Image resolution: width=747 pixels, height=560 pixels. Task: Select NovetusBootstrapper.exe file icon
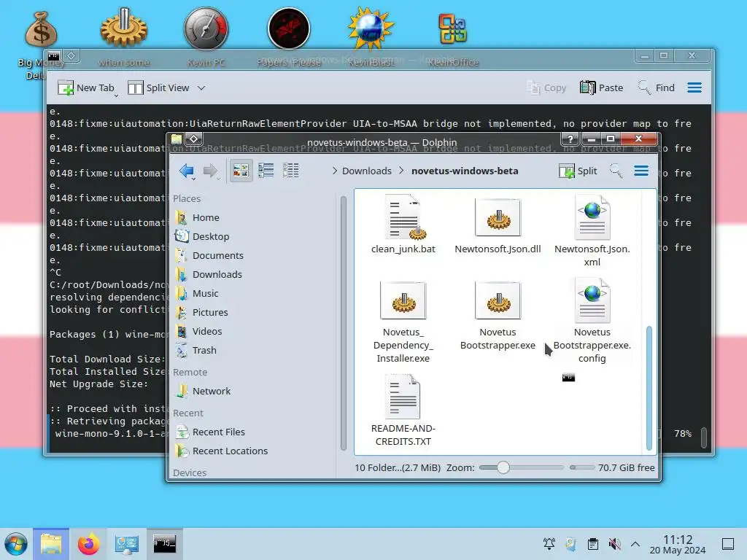coord(498,300)
